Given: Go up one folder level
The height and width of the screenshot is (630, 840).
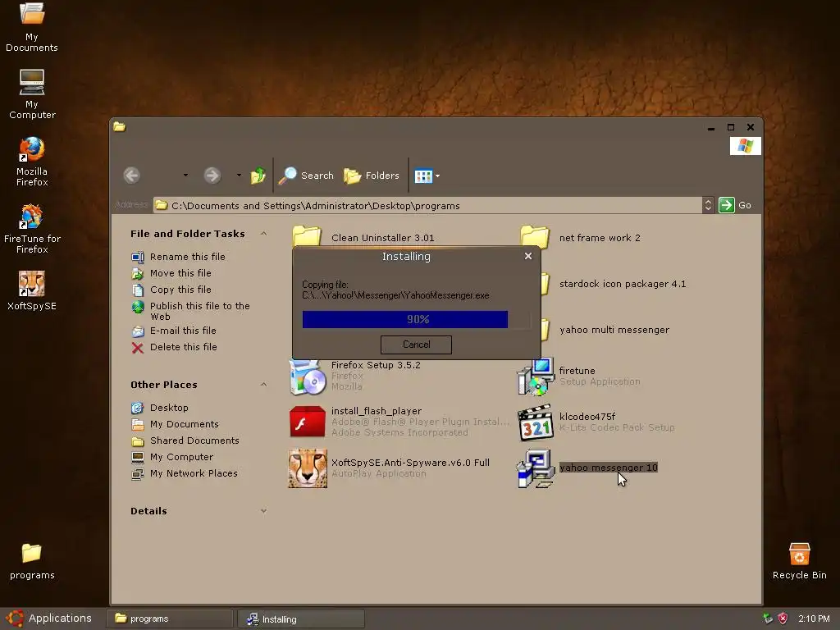Looking at the screenshot, I should coord(258,176).
